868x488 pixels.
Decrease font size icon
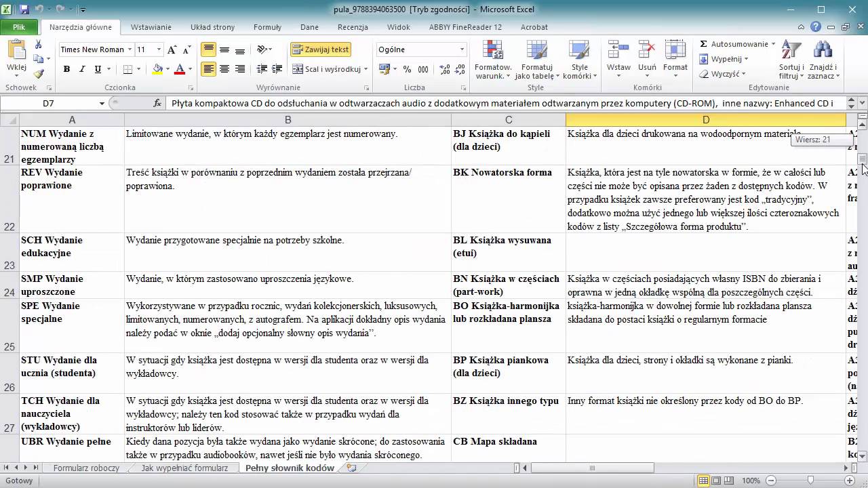coord(186,49)
